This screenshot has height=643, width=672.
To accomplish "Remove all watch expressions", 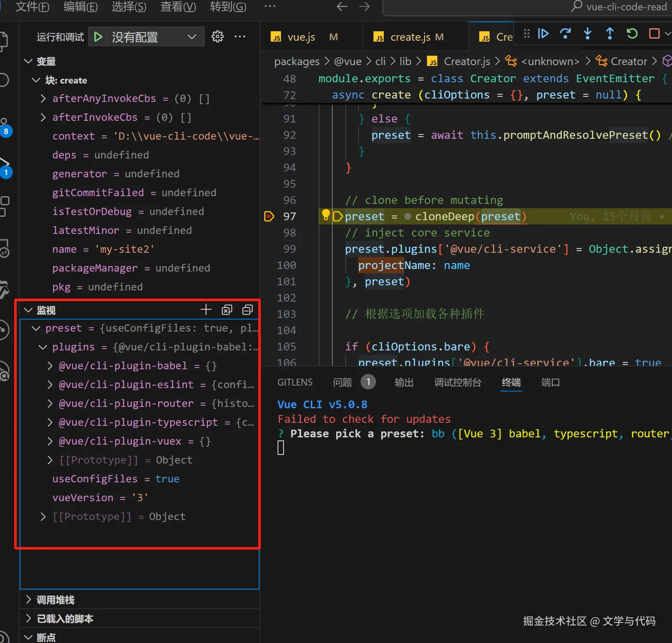I will (x=227, y=310).
